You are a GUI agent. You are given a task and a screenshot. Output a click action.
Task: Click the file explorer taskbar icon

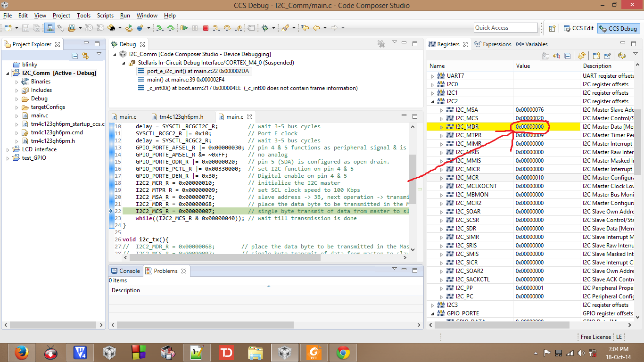[255, 352]
